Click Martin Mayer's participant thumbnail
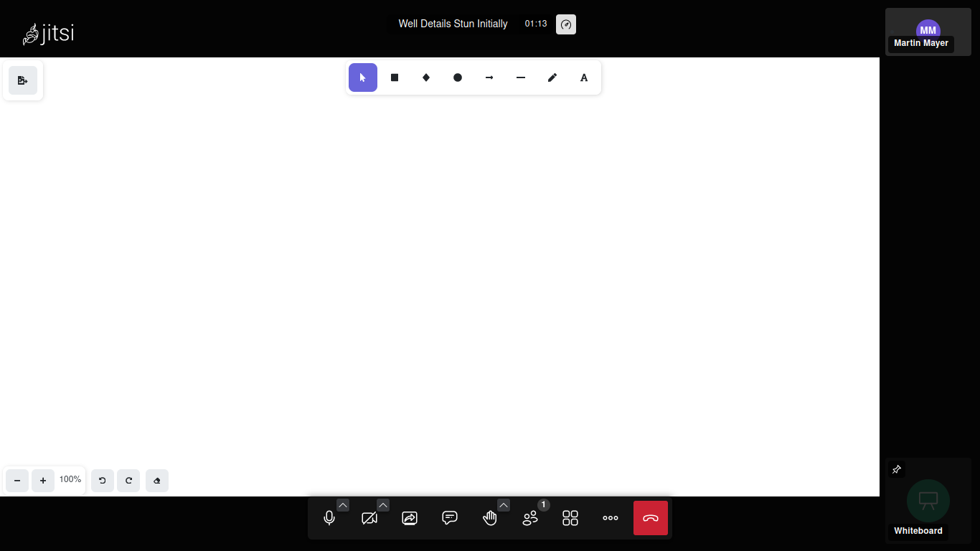980x551 pixels. click(928, 30)
